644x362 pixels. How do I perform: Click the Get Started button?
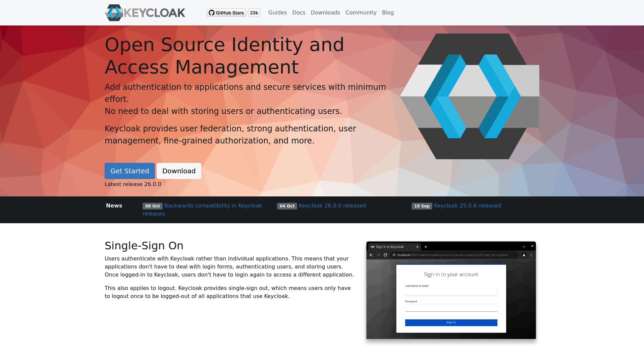click(x=129, y=171)
